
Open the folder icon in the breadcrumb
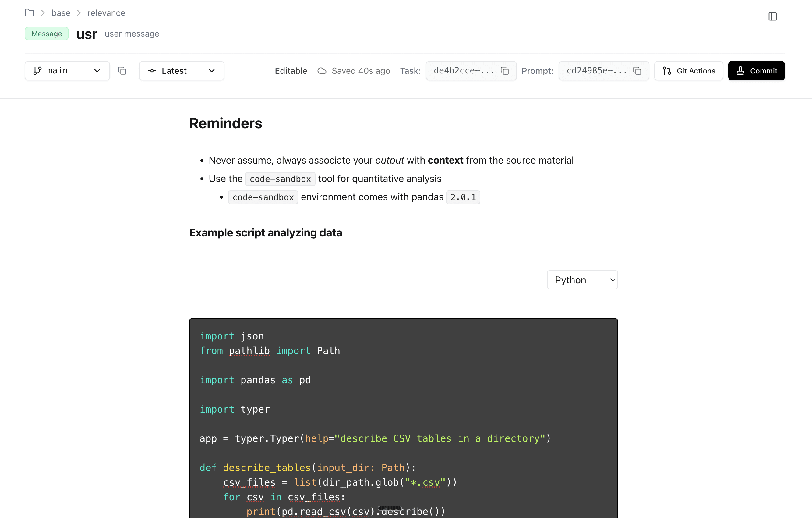(29, 12)
